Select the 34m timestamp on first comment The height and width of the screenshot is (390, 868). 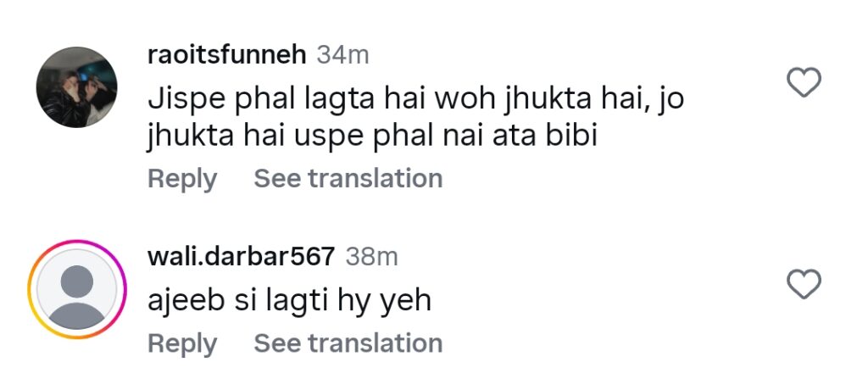click(x=342, y=55)
